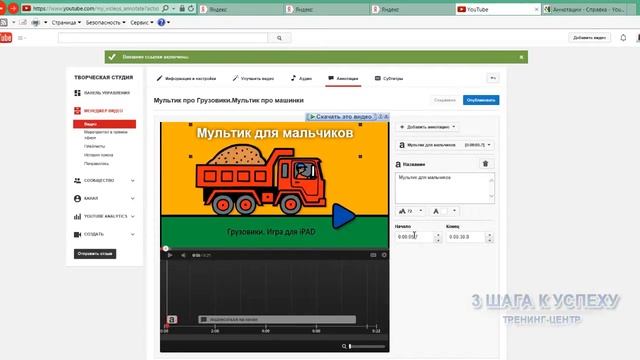Expand the Channel section chevron
Viewport: 640px width, 360px height.
(133, 198)
